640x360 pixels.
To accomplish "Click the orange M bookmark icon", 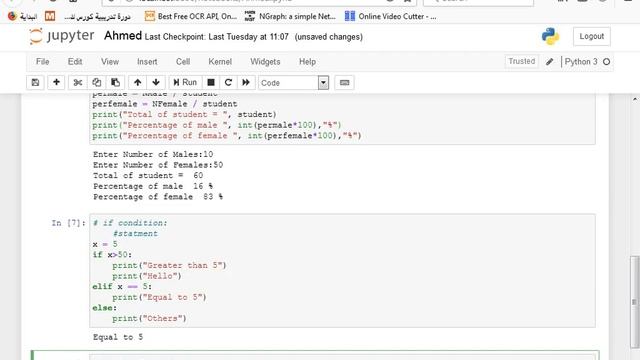I will pos(50,16).
